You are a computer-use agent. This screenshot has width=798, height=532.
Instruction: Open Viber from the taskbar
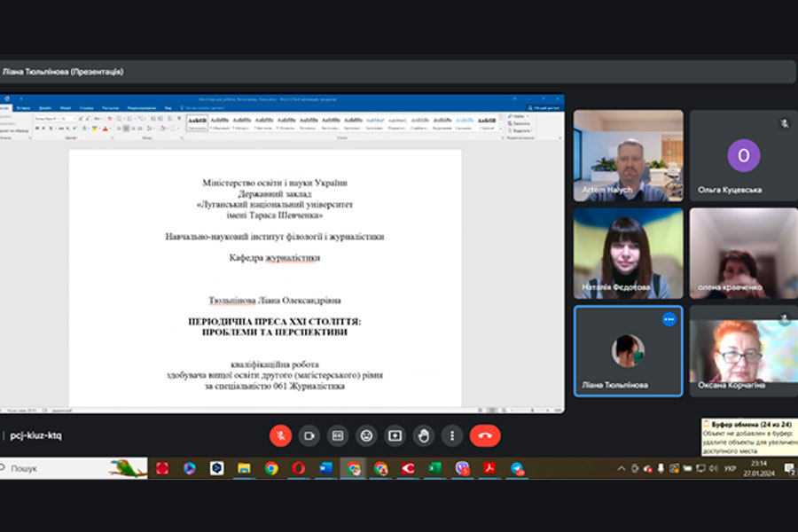tap(463, 468)
